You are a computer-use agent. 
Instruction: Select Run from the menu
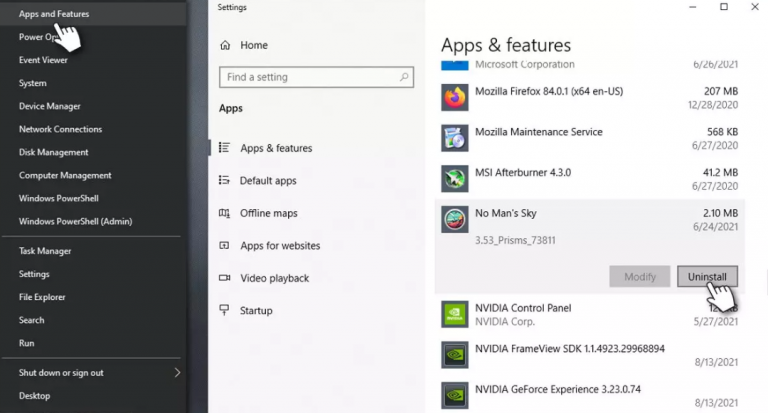tap(26, 342)
